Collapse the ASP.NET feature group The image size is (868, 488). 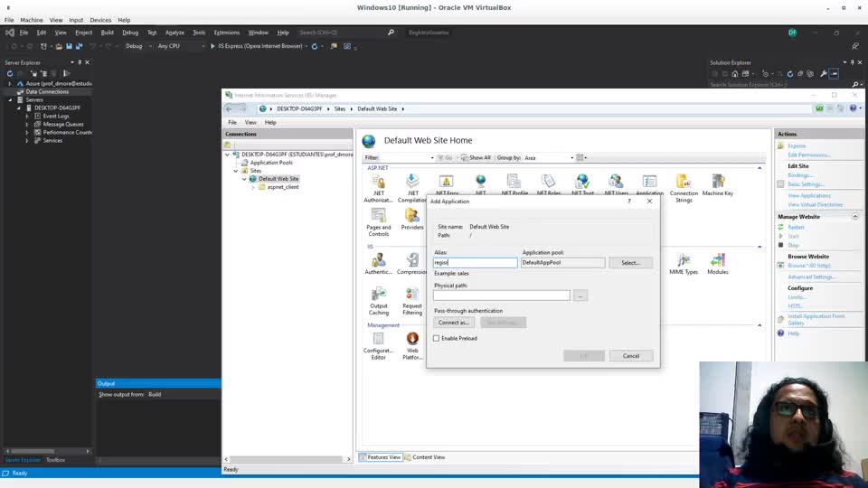tap(759, 168)
